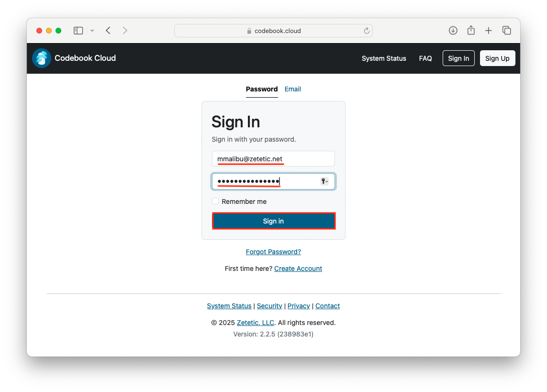The image size is (547, 392).
Task: Visit the Zetetic, LLC link
Action: pos(255,323)
